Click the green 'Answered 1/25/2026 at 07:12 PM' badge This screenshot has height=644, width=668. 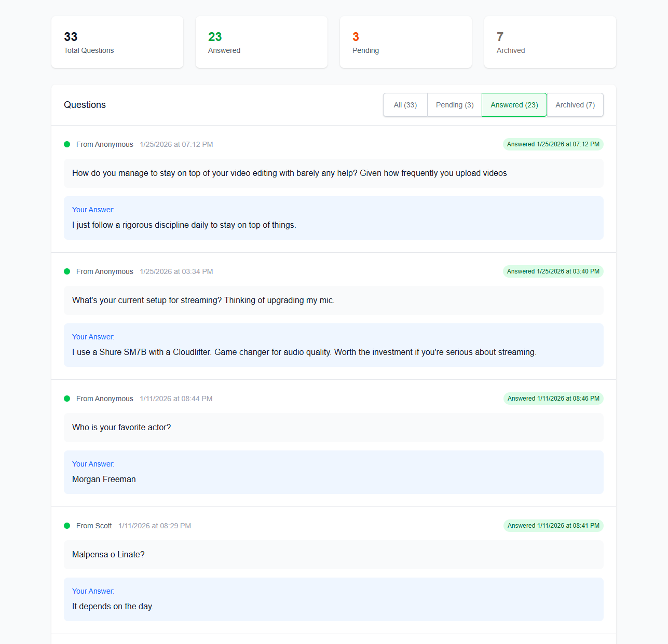(553, 144)
